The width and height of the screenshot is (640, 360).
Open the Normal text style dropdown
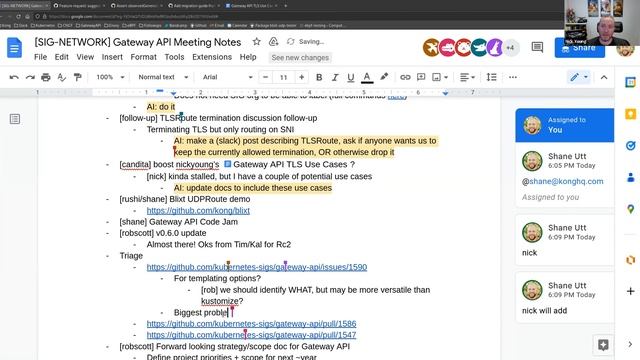tap(163, 77)
